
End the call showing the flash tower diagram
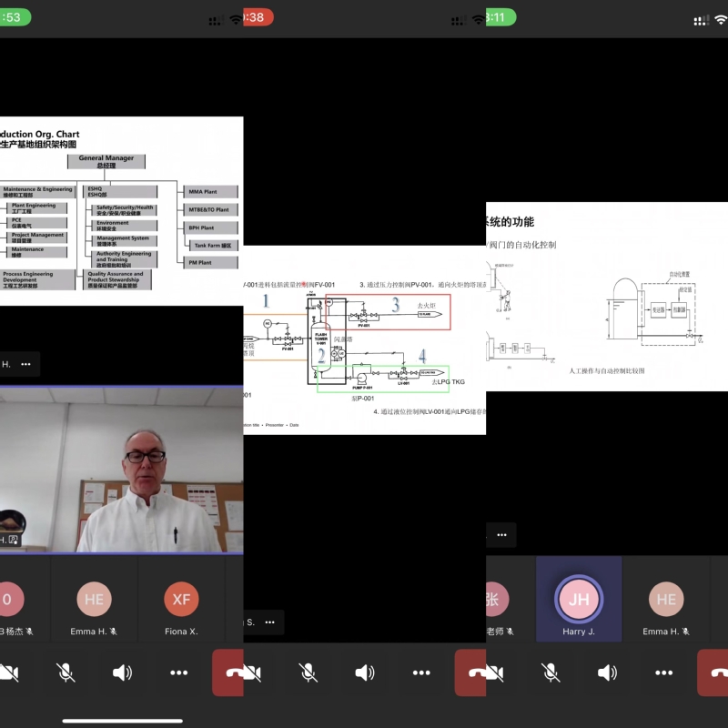[x=470, y=672]
